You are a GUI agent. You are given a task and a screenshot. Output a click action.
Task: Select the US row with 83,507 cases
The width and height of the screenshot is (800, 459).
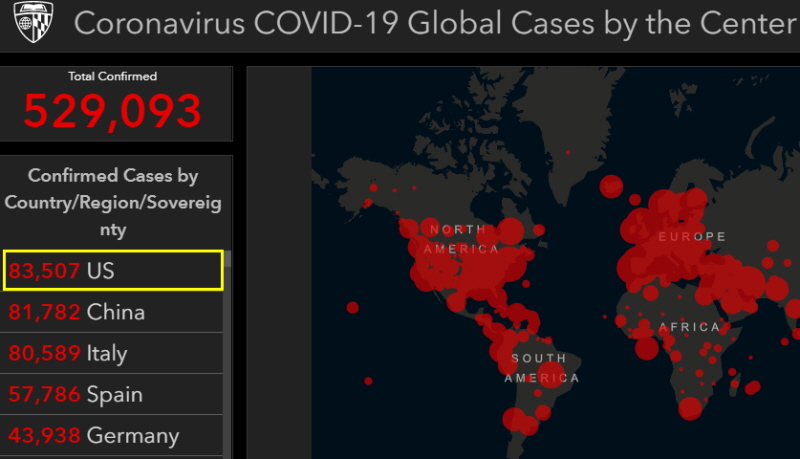(x=113, y=270)
